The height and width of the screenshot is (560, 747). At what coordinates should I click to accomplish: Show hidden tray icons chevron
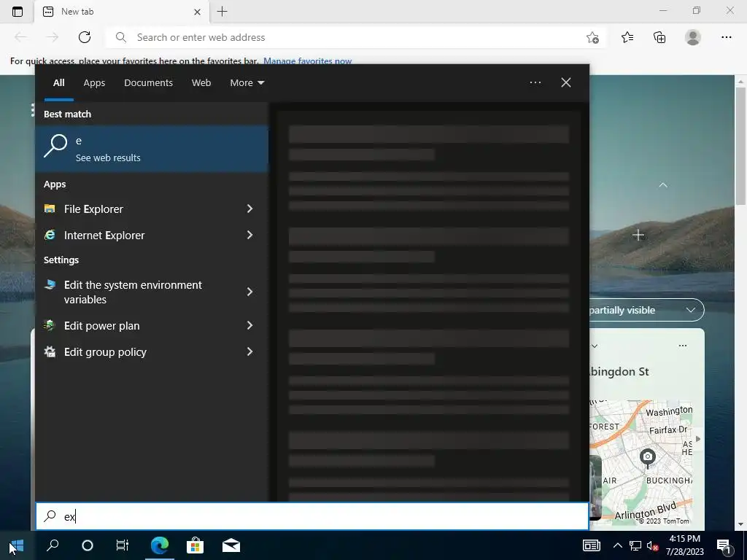pos(617,545)
